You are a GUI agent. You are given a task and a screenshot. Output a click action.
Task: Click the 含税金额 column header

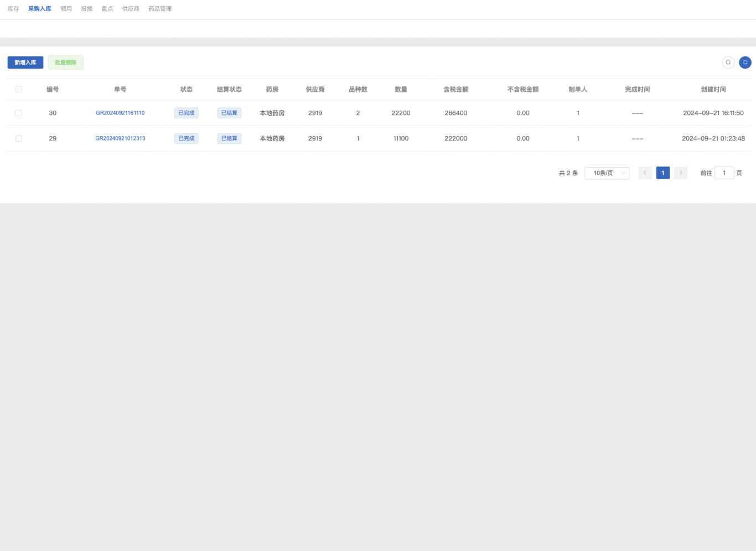[456, 89]
